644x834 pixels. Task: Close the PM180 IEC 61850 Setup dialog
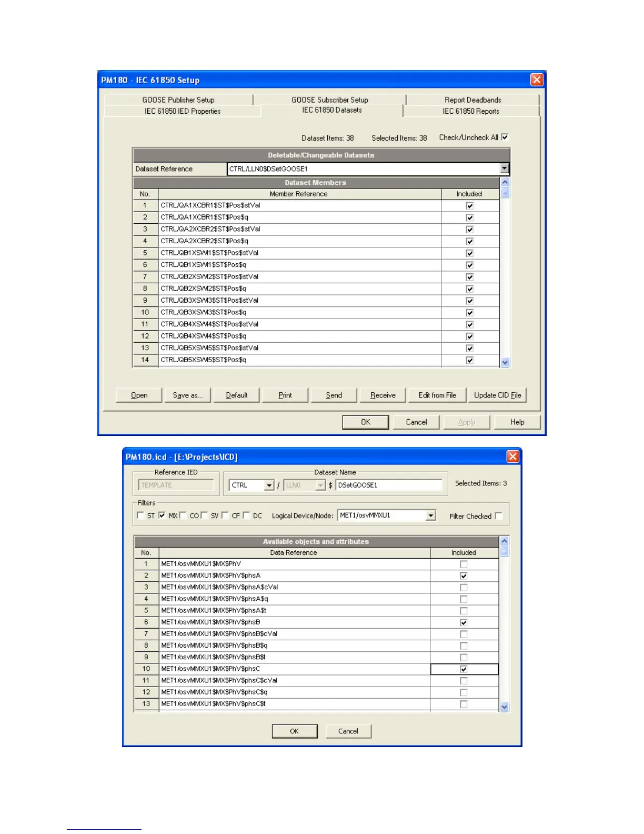536,80
